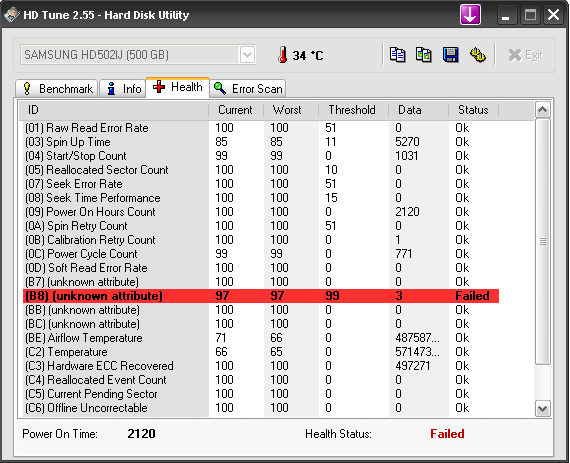
Task: Select the Spin Up Time row
Action: click(261, 142)
